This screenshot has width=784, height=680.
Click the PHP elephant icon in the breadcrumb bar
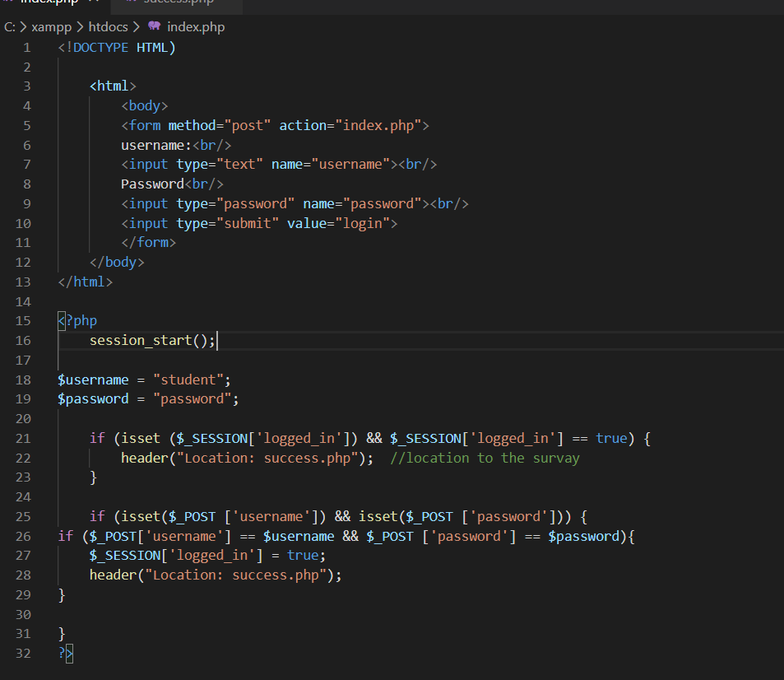click(154, 26)
